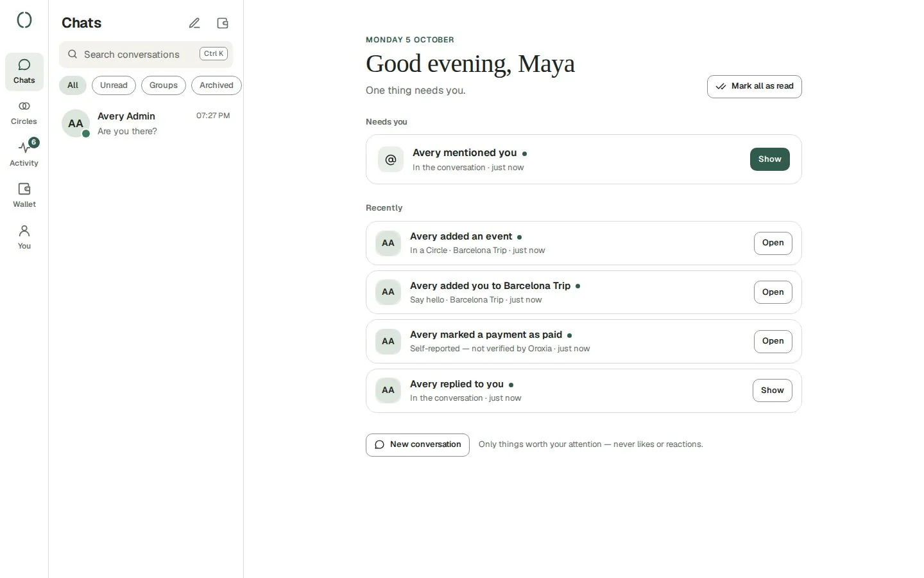
Task: Click the Ctrl K shortcut badge
Action: (214, 54)
